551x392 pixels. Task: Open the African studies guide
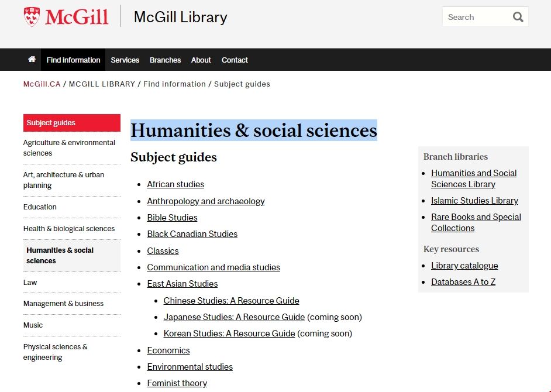click(x=175, y=184)
